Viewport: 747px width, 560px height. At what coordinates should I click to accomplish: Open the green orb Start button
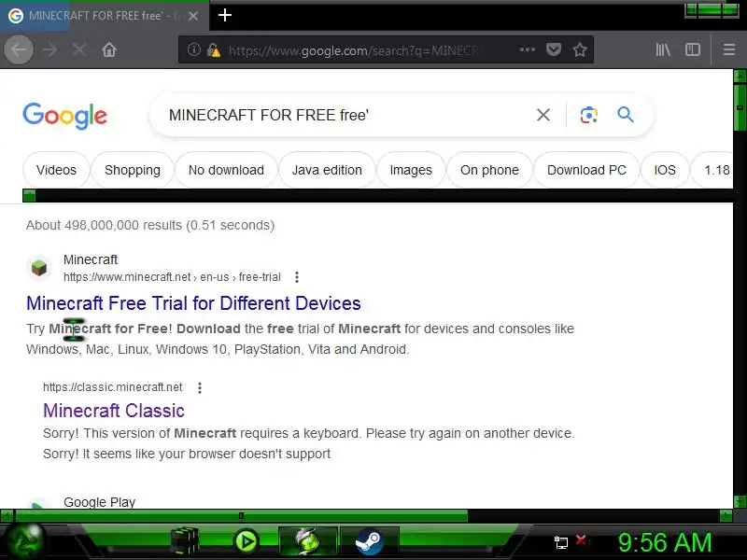[28, 541]
